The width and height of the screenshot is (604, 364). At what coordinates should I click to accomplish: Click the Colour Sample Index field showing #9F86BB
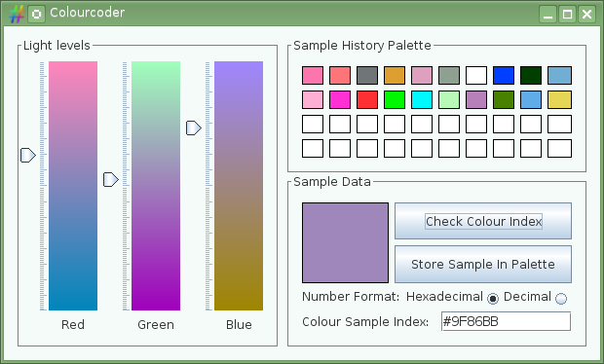point(506,321)
